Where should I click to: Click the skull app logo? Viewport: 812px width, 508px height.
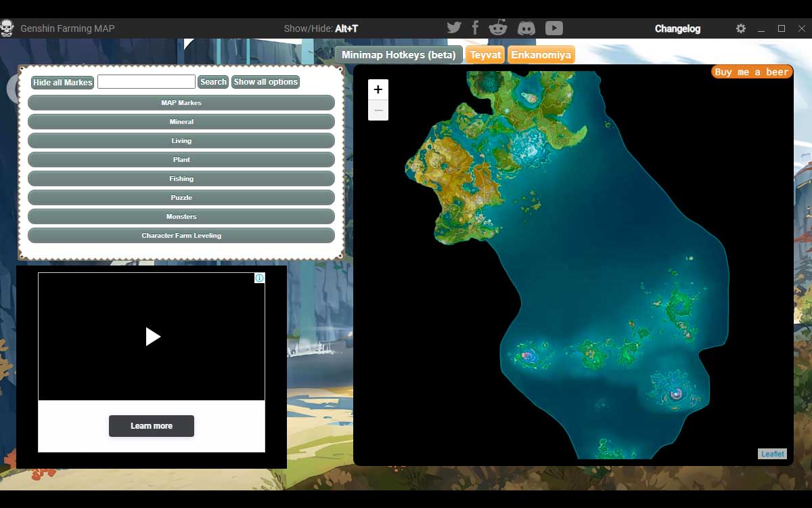coord(7,28)
